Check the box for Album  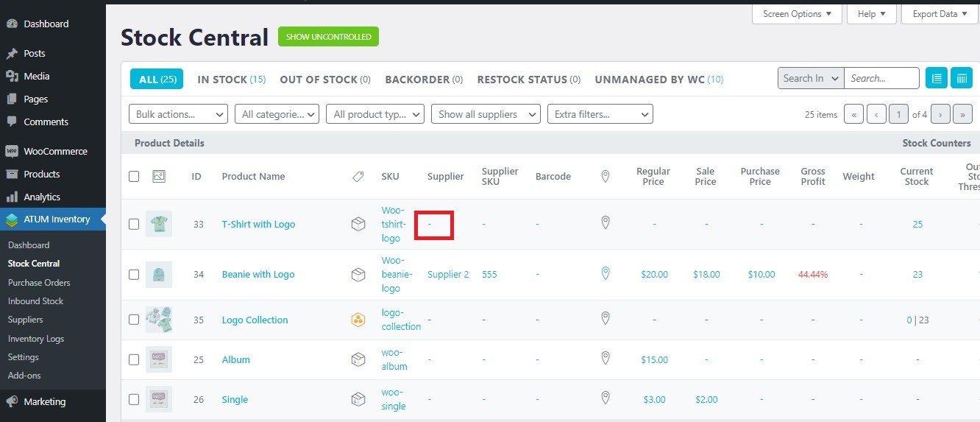(134, 359)
